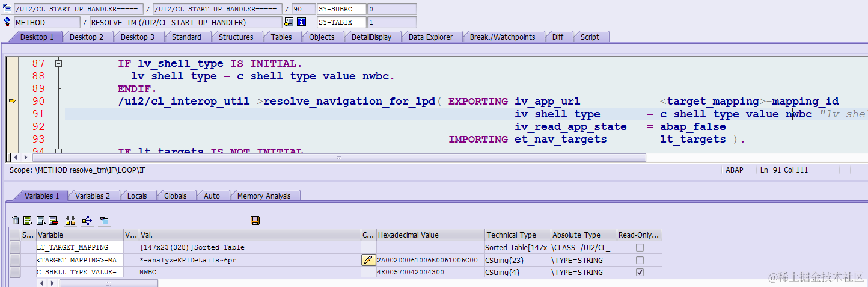Click the RESOLVE_TM (/UI2/CL_START_UP_HANDLER) field

tap(185, 22)
